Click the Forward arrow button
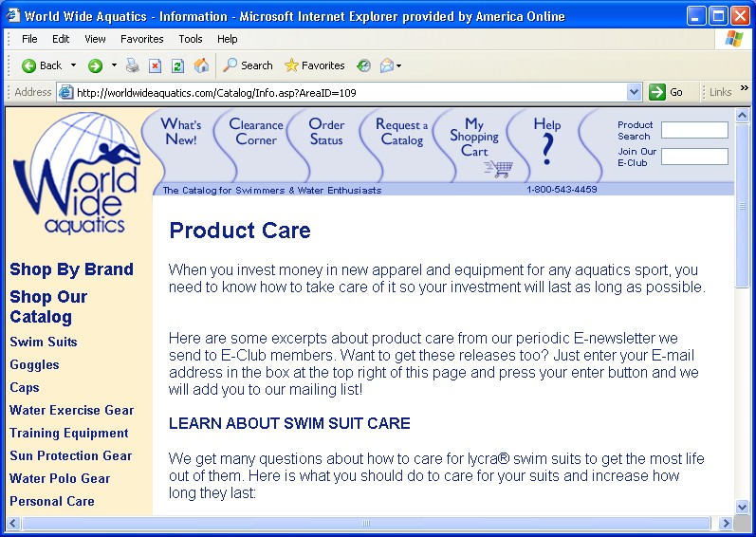This screenshot has width=756, height=537. click(x=95, y=65)
